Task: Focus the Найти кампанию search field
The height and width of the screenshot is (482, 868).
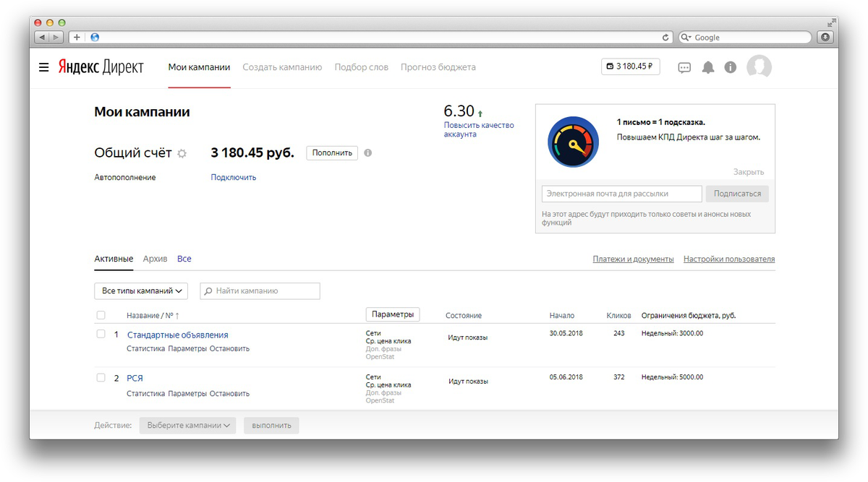Action: (260, 291)
